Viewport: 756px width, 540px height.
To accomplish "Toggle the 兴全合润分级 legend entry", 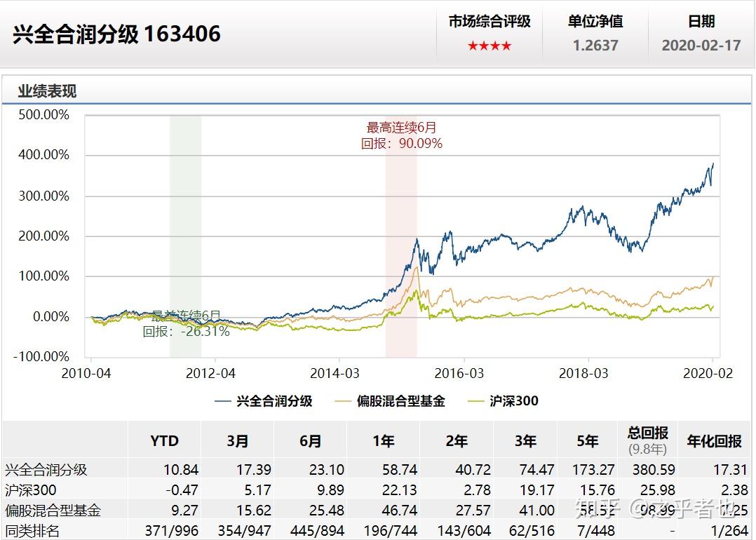I will point(264,401).
